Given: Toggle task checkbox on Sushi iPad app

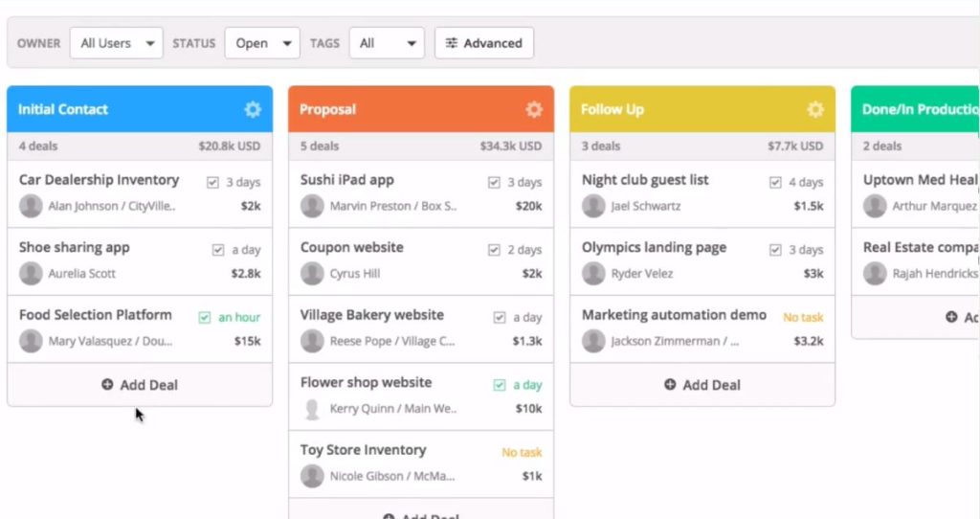Looking at the screenshot, I should [x=494, y=182].
